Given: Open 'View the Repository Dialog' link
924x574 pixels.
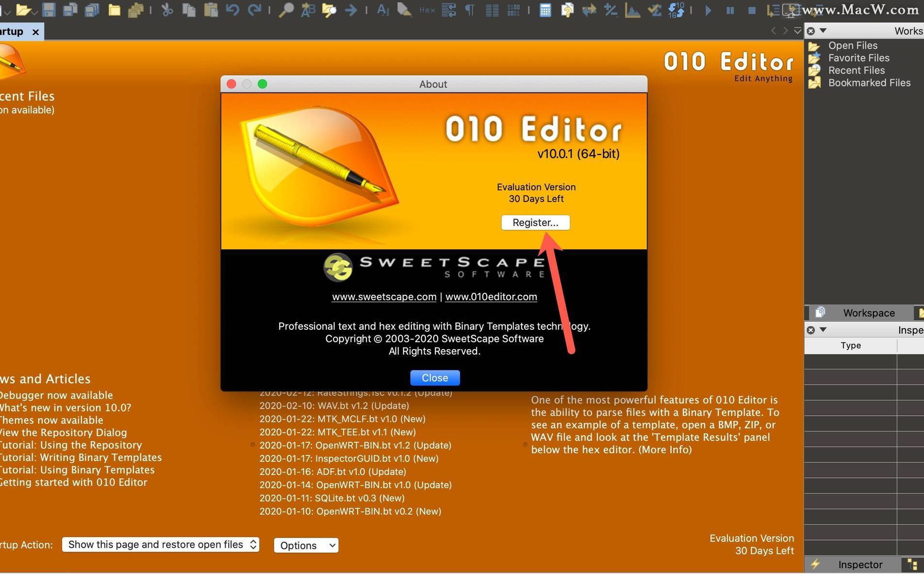Looking at the screenshot, I should (x=64, y=432).
